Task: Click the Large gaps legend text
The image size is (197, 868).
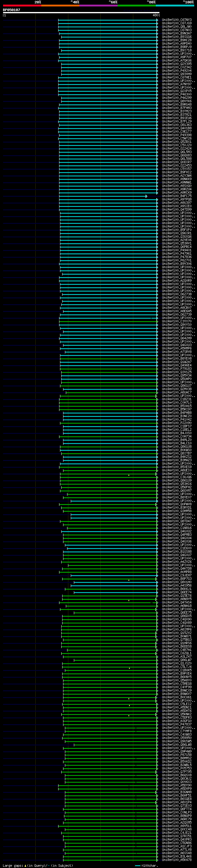Action: point(13,865)
